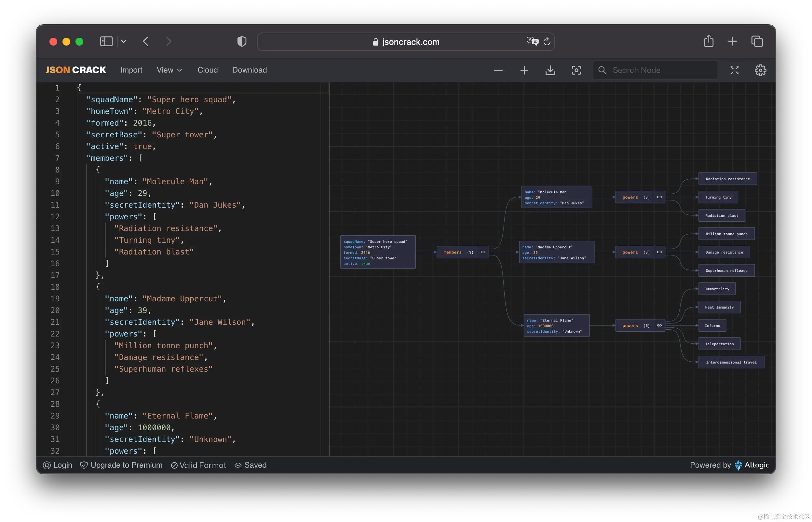Collapse Molecule Man powers node via link icon
812x522 pixels.
click(x=659, y=197)
